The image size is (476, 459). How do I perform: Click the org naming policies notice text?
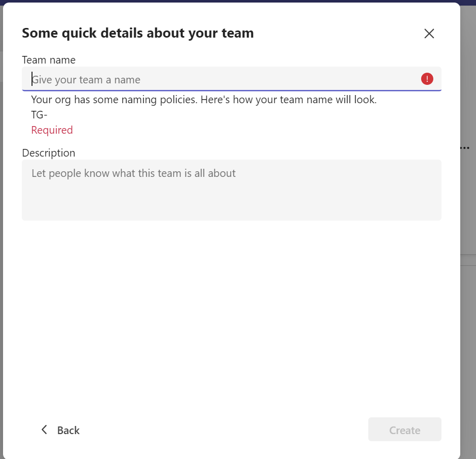pos(204,100)
